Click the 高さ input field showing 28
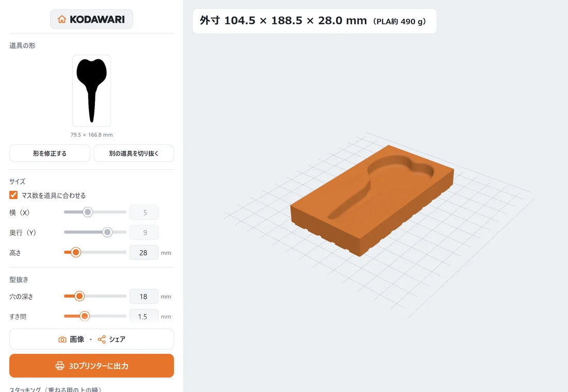Screen dimensions: 568x392 click(x=144, y=253)
